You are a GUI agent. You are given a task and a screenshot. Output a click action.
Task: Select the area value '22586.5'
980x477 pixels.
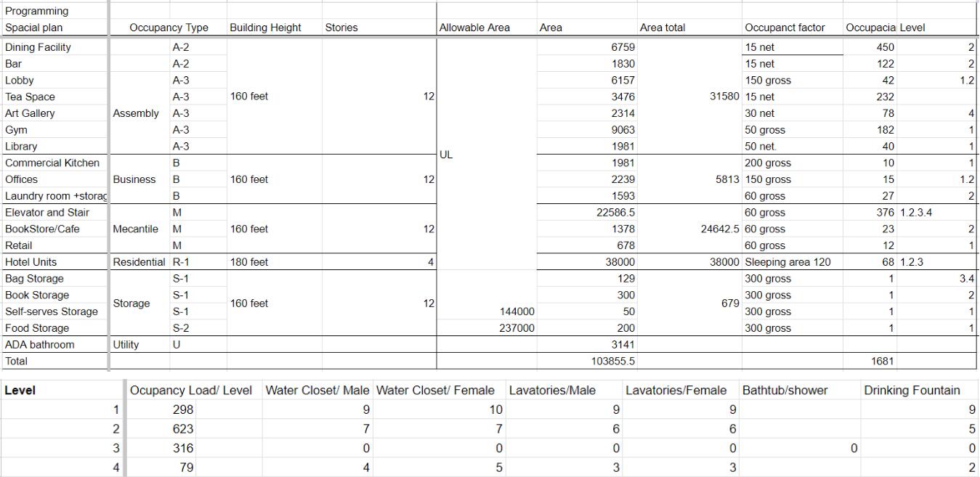pyautogui.click(x=587, y=213)
